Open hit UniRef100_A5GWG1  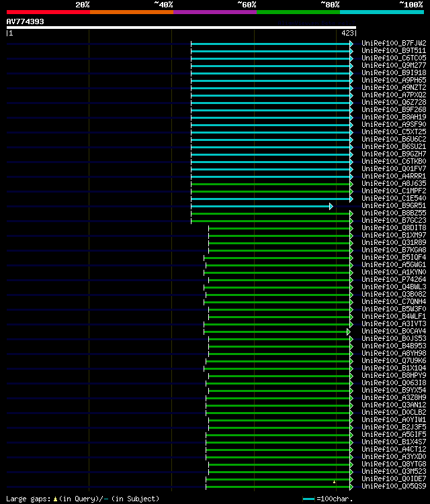(394, 265)
